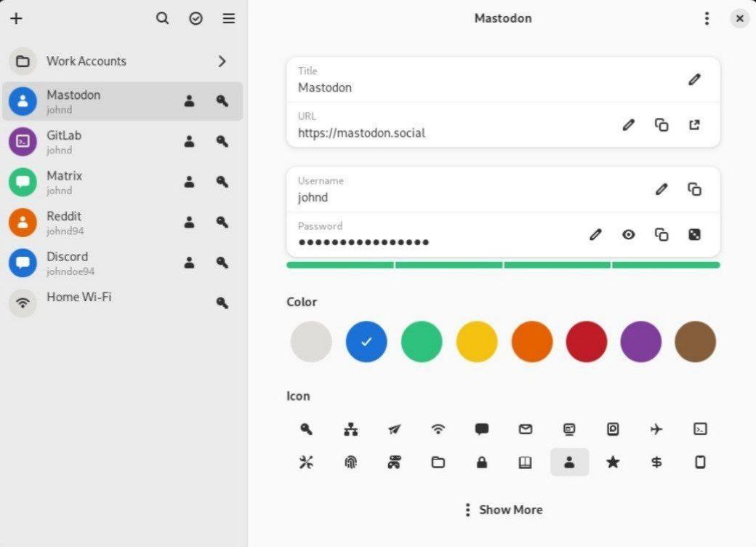Open the hamburger main menu

pyautogui.click(x=228, y=18)
